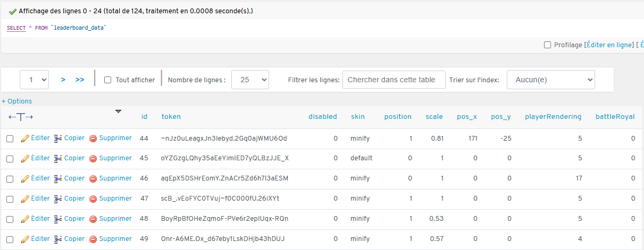Enable the Profilage checkbox
The image size is (644, 250).
point(547,45)
